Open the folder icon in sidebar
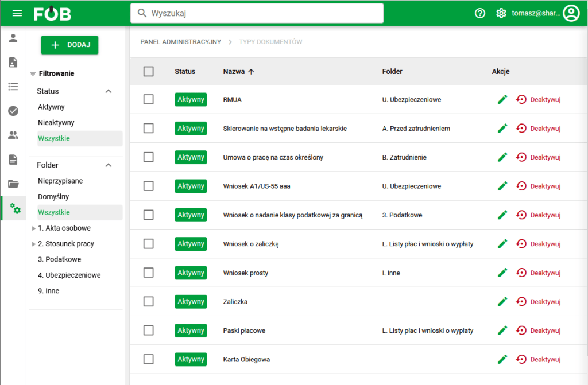588x385 pixels. click(13, 184)
